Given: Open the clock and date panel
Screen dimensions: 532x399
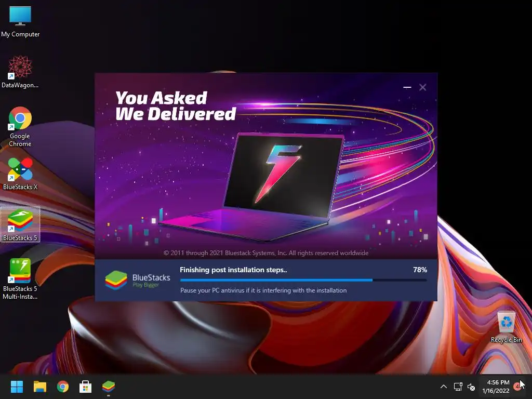Looking at the screenshot, I should tap(496, 387).
